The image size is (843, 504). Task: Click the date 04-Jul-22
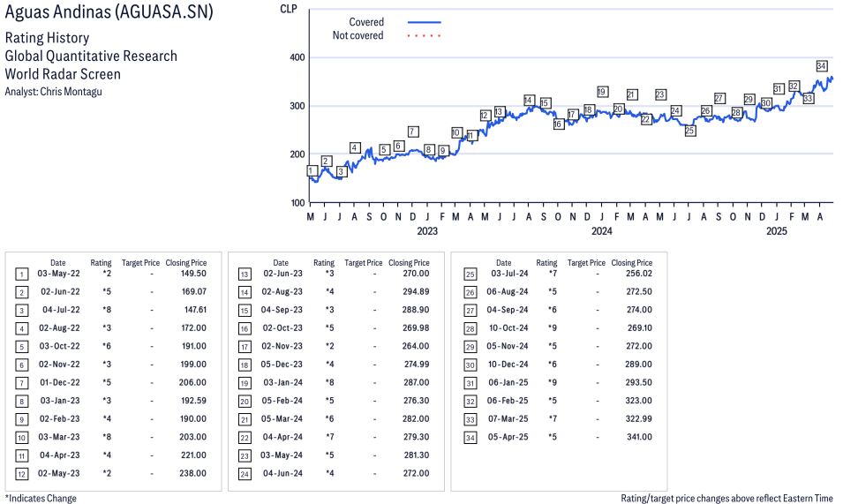coord(61,310)
